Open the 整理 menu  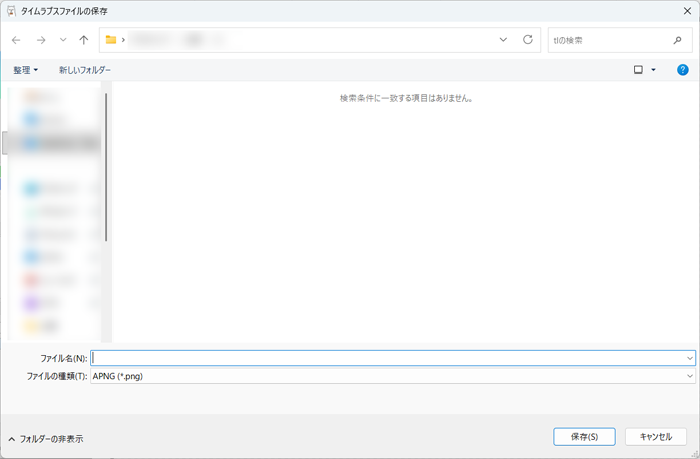(25, 70)
